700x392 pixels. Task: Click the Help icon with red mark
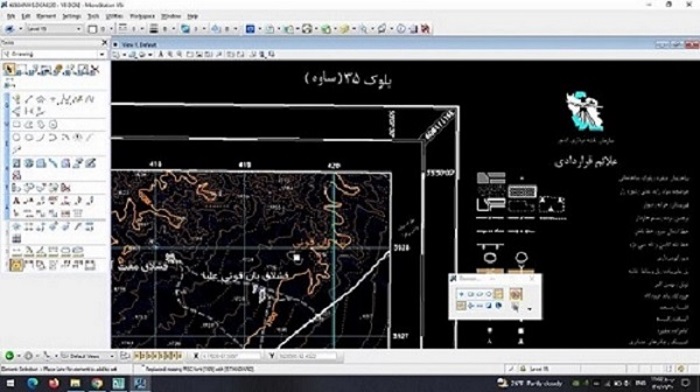[x=425, y=29]
